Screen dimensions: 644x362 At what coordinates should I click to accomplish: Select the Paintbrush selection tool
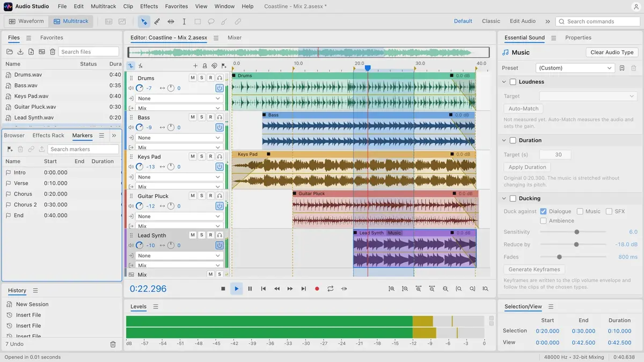pyautogui.click(x=224, y=21)
